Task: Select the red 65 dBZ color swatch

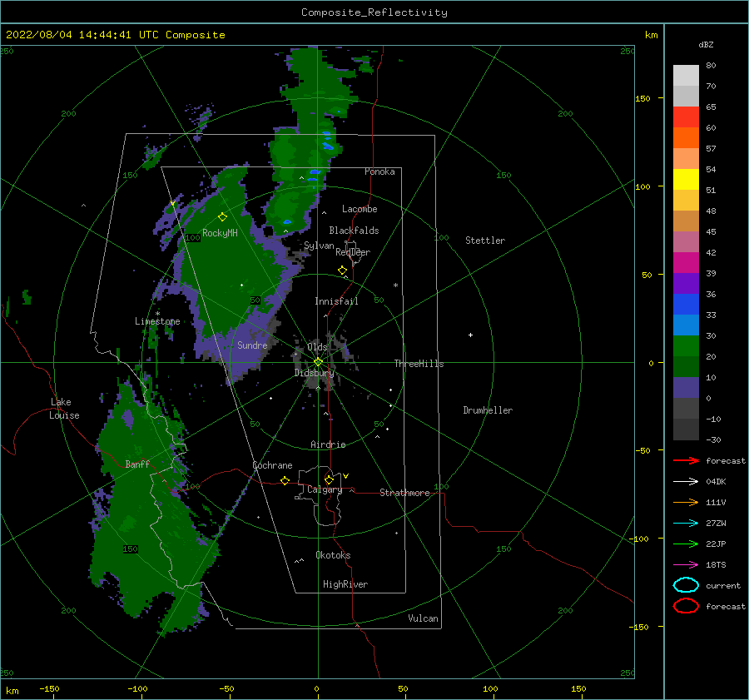Action: coord(686,117)
